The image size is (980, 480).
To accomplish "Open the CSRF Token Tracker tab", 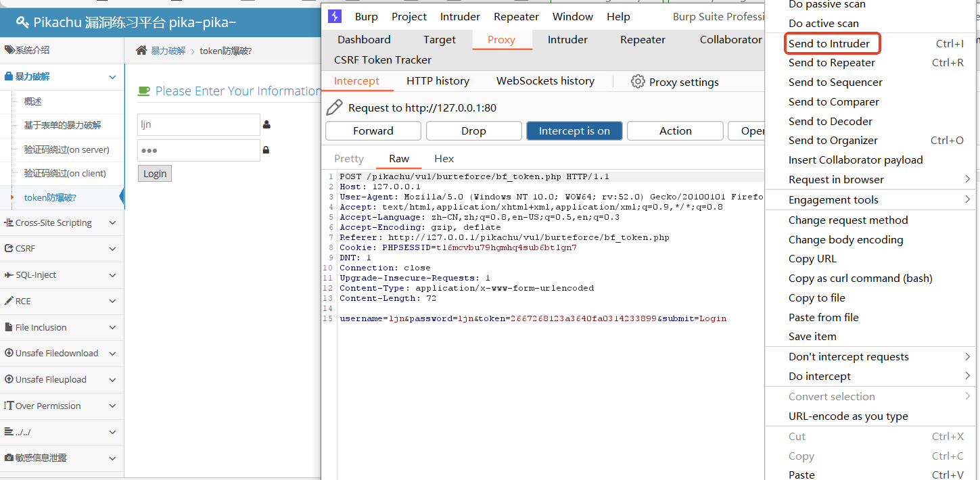I will point(383,60).
